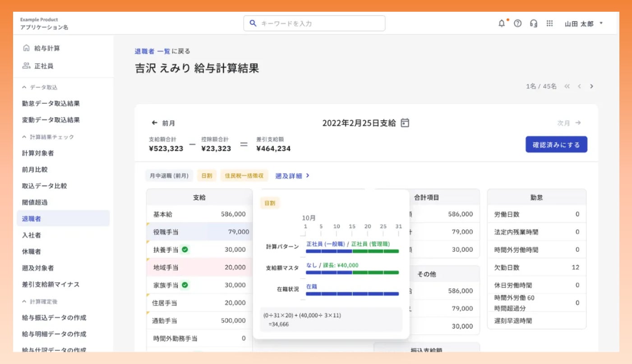Image resolution: width=632 pixels, height=364 pixels.
Task: Select 前月比較 in the sidebar
Action: [35, 170]
